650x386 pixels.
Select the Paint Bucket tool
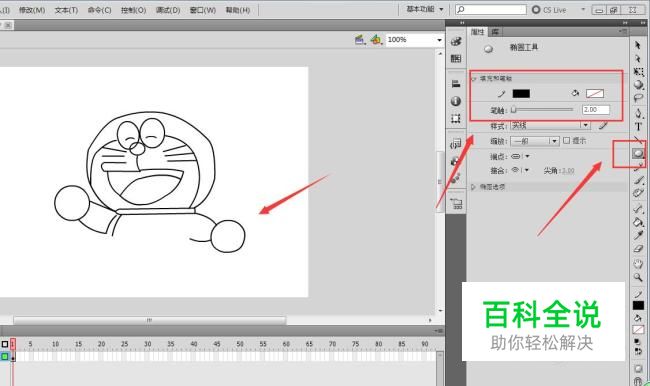click(x=638, y=222)
